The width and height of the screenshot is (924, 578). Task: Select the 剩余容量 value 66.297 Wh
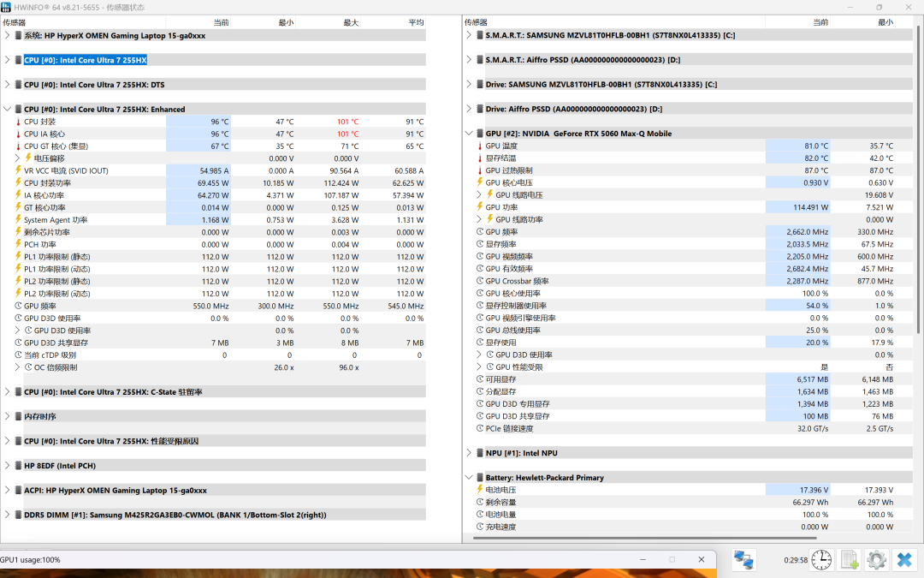811,503
